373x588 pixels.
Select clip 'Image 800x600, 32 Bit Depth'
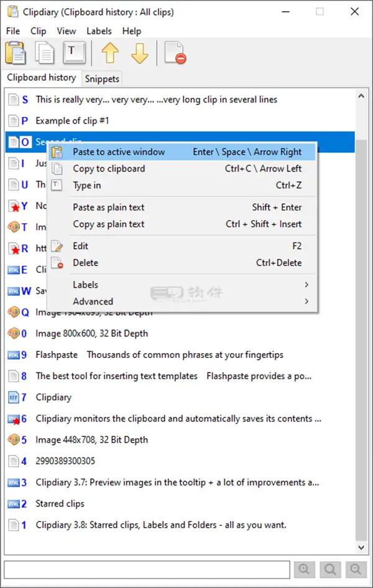click(x=180, y=333)
